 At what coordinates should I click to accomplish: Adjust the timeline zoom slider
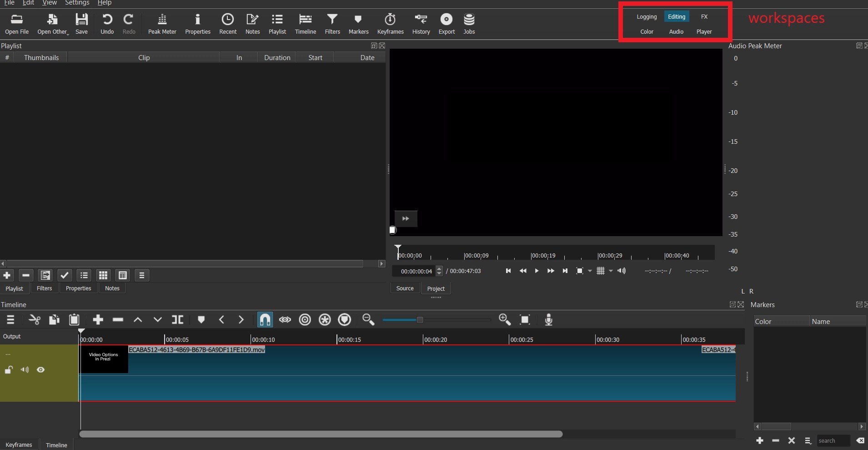pos(418,320)
